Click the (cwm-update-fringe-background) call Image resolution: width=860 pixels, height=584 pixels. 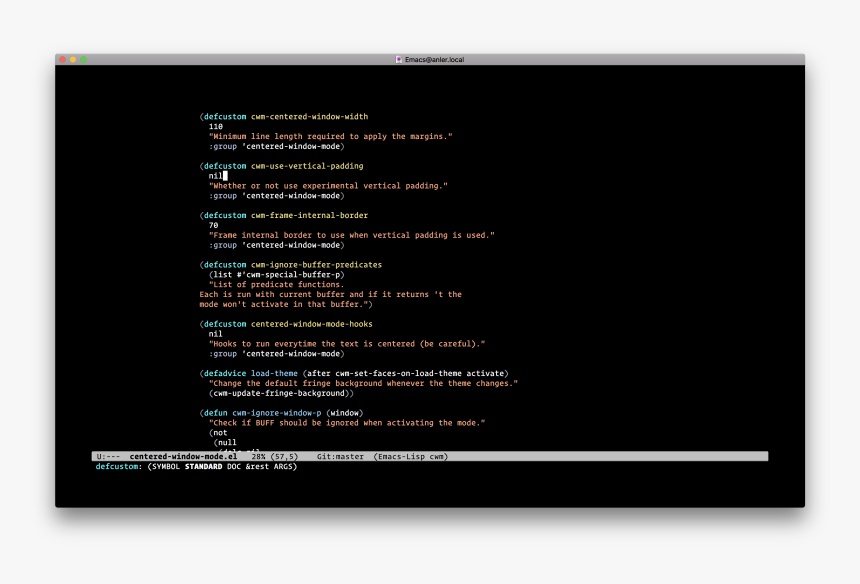[279, 393]
